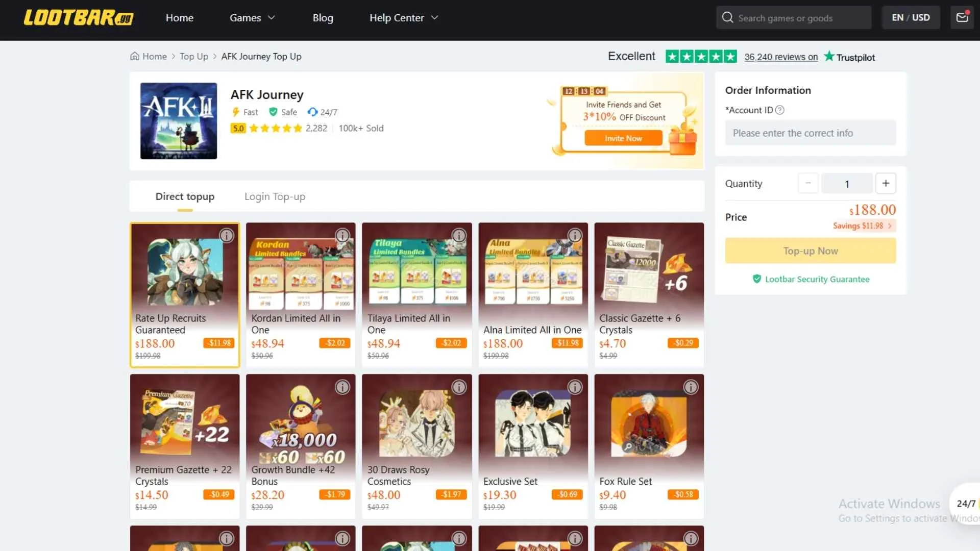The image size is (980, 551).
Task: Expand the Help Center dropdown
Action: 403,18
